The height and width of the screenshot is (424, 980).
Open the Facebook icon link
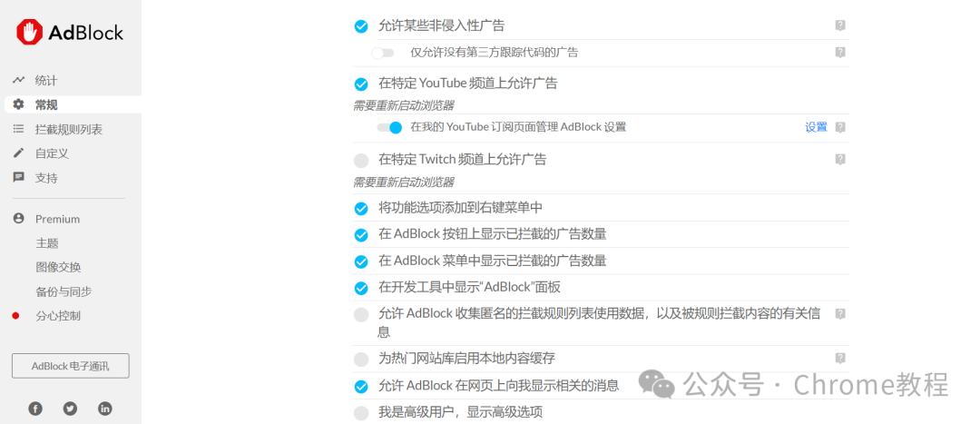[35, 409]
